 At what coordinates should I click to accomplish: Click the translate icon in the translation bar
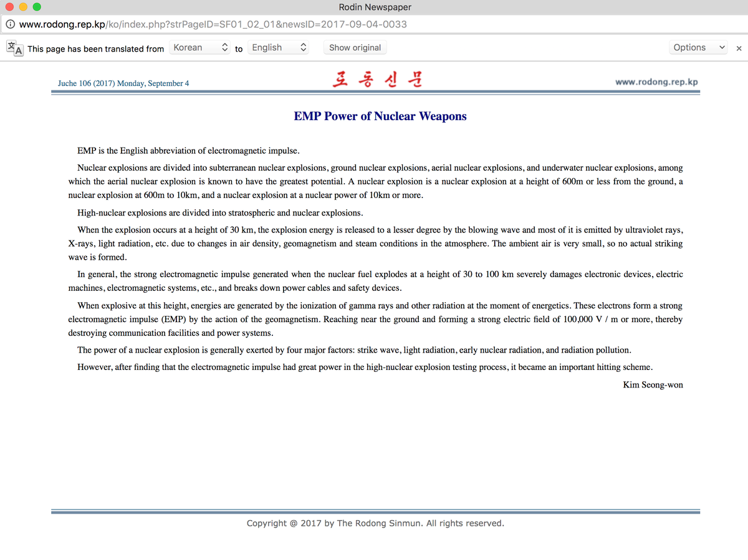[14, 48]
